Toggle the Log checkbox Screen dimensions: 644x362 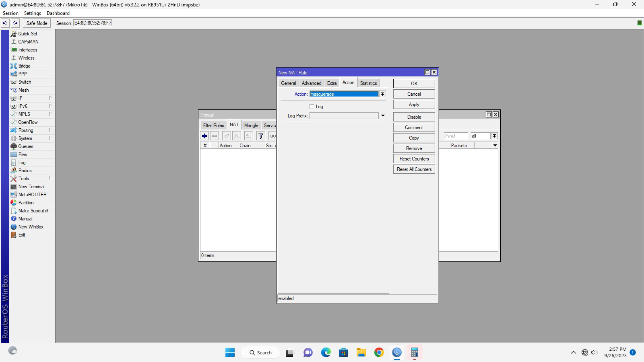(312, 107)
